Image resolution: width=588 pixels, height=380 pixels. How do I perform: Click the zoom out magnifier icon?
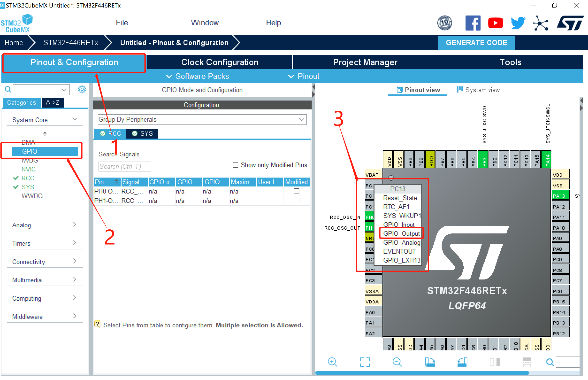pyautogui.click(x=397, y=362)
